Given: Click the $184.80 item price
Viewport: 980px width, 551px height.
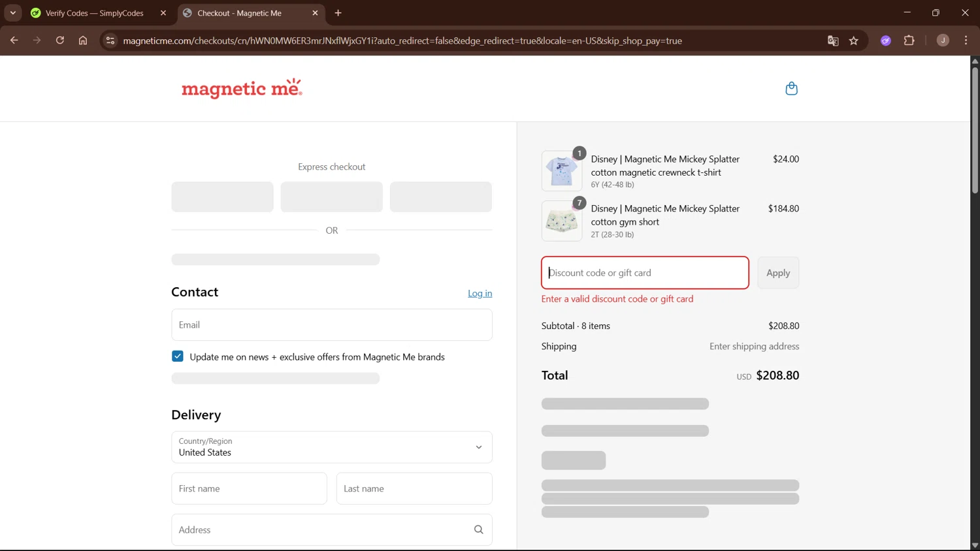Looking at the screenshot, I should [783, 208].
